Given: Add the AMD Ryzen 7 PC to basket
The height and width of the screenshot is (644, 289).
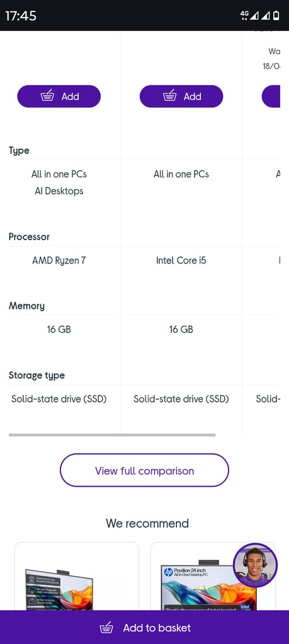Looking at the screenshot, I should (x=59, y=96).
